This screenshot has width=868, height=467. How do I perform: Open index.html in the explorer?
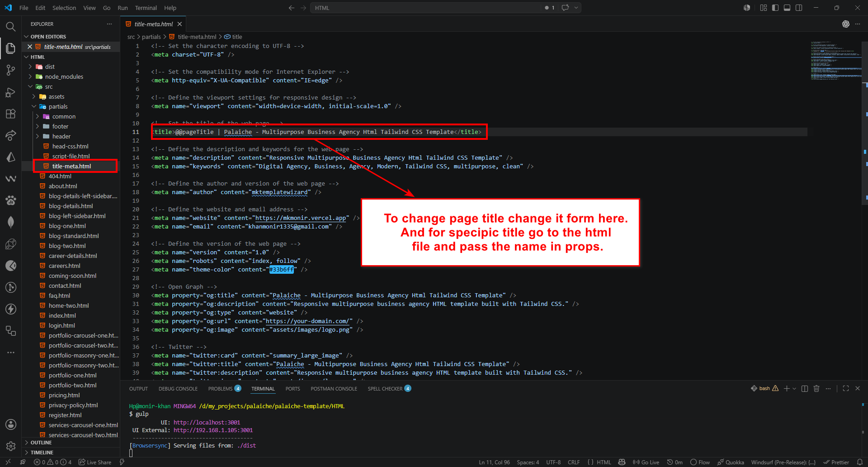[62, 315]
